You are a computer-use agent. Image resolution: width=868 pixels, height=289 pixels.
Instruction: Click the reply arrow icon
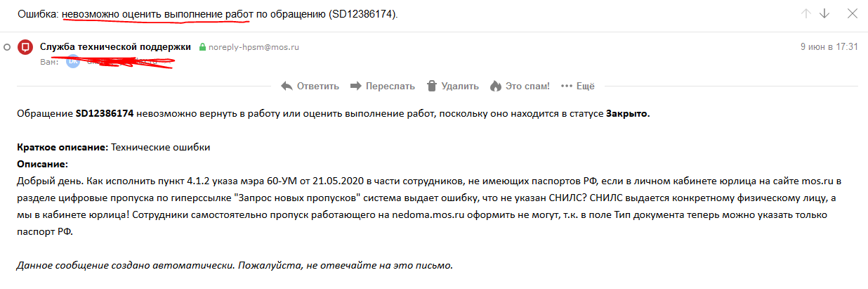(287, 86)
